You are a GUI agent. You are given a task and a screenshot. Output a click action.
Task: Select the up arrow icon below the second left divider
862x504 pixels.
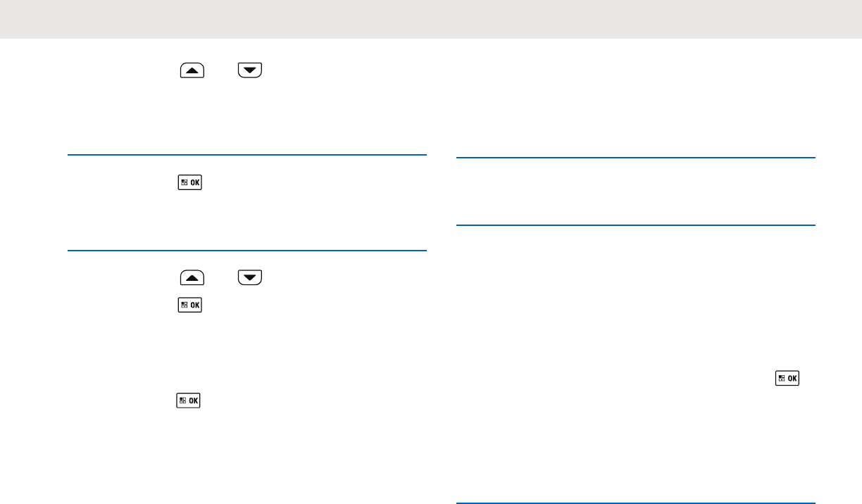point(192,278)
